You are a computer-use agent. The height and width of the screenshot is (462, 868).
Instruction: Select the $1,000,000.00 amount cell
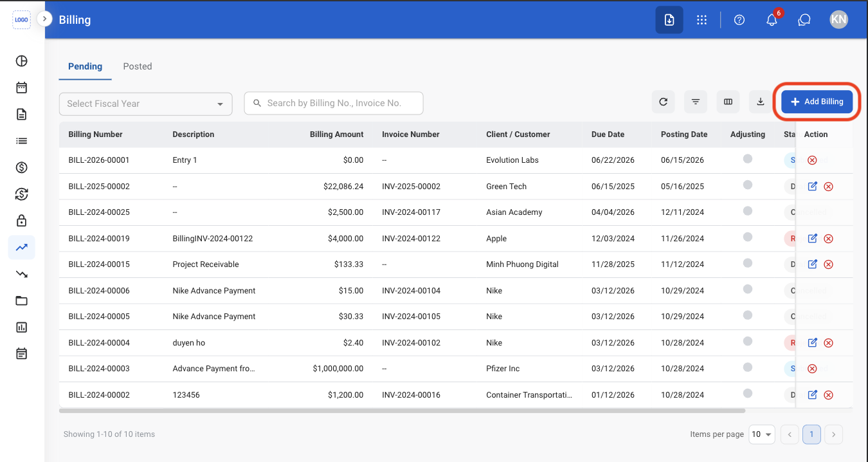338,369
